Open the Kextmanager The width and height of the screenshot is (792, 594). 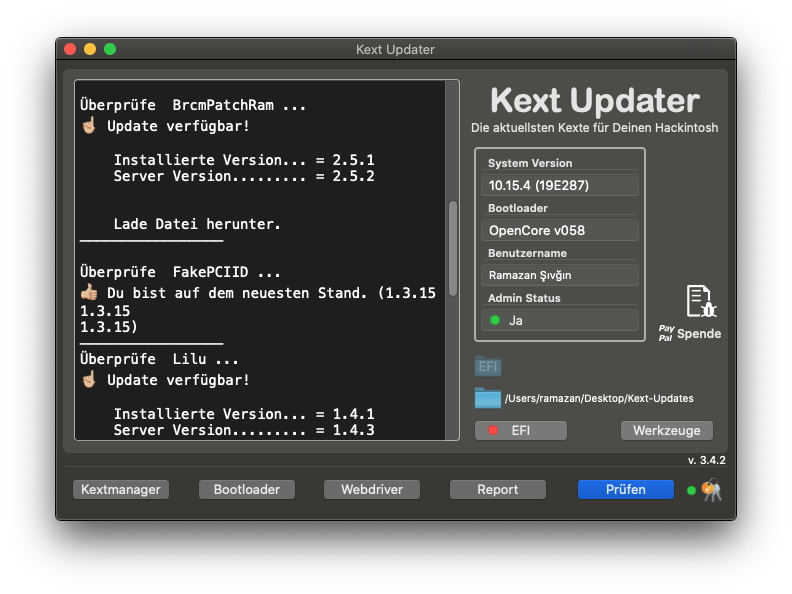121,489
